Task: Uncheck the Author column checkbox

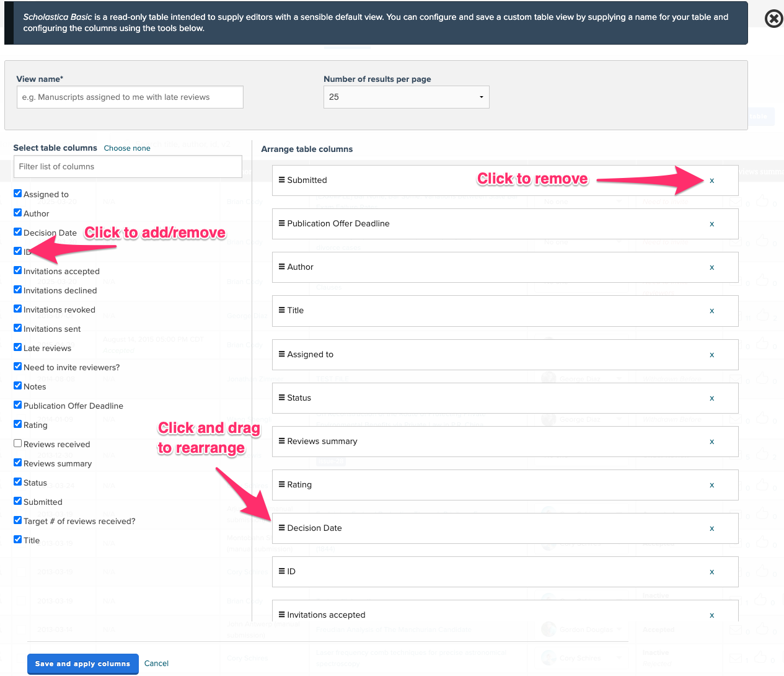Action: pos(18,213)
